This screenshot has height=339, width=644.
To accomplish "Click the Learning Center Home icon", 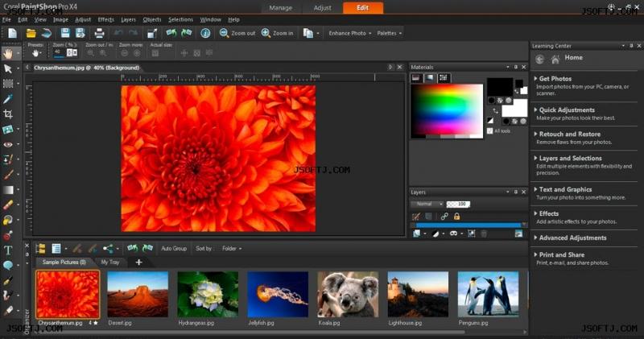I will [555, 59].
